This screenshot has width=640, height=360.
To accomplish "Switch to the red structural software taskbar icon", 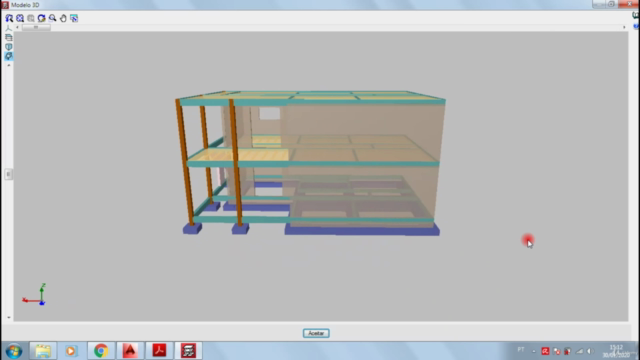I will [x=188, y=351].
